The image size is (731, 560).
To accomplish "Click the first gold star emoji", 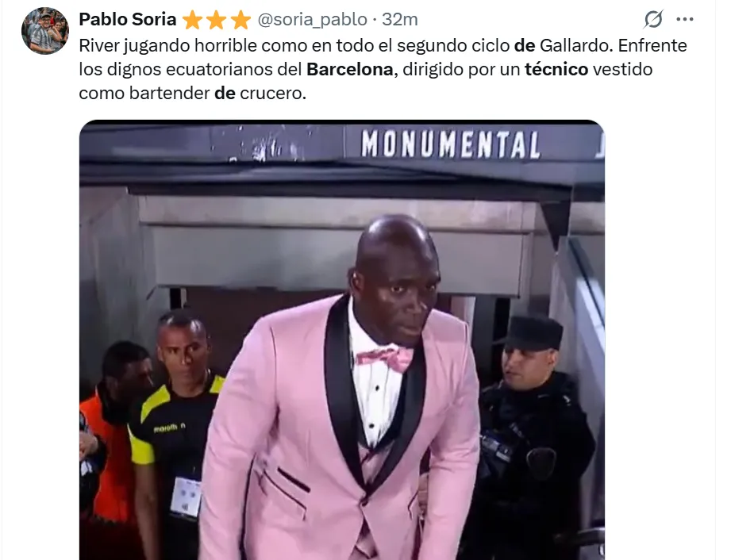I will [x=192, y=20].
